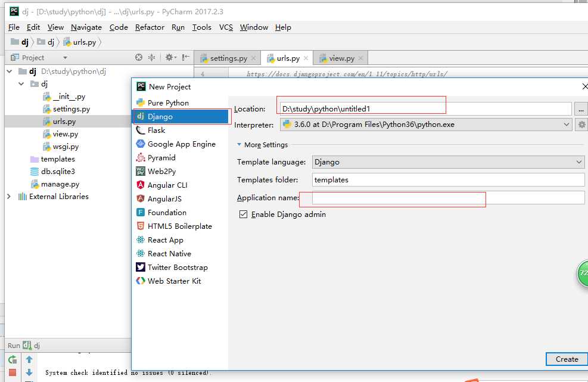
Task: Close the settings.py editor tab
Action: pyautogui.click(x=254, y=58)
